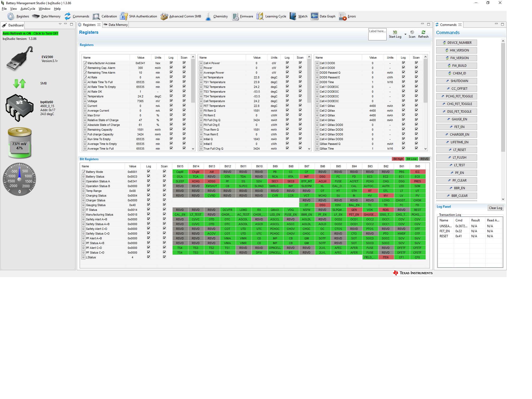The image size is (532, 399).
Task: Open the Learning Cycle tool
Action: point(271,16)
